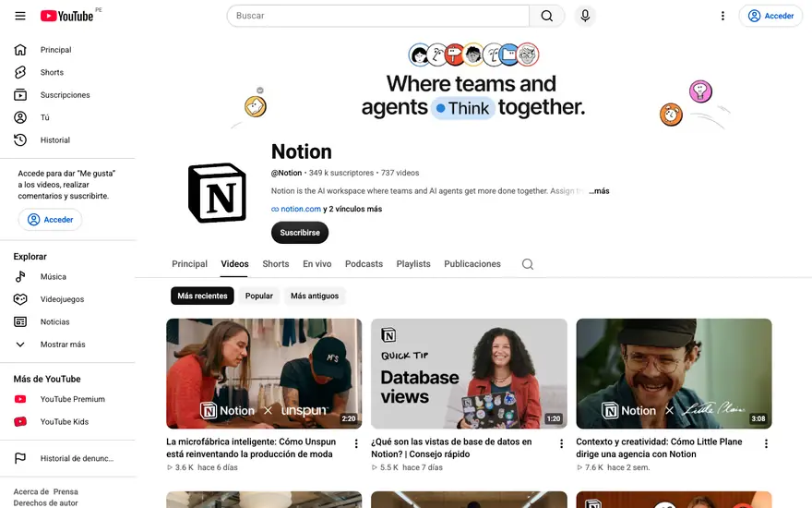812x508 pixels.
Task: Click the Derechos de autor footer link
Action: point(45,502)
